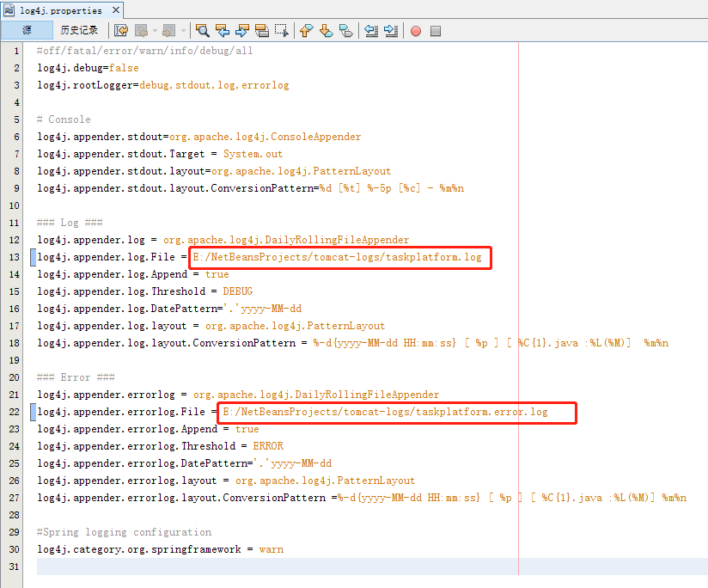The width and height of the screenshot is (708, 588).
Task: Click path 'E:/NetBeansProjects/tomcat-logs/taskplatform.error.log'
Action: point(385,412)
